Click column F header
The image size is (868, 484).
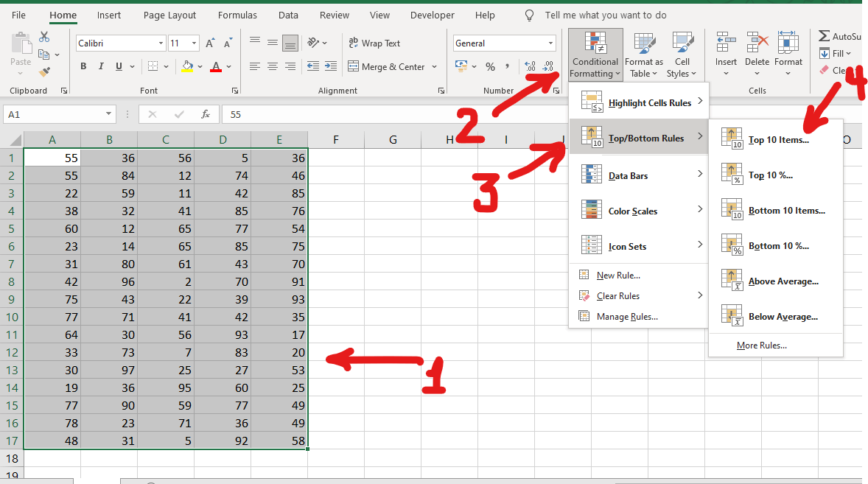[x=335, y=140]
